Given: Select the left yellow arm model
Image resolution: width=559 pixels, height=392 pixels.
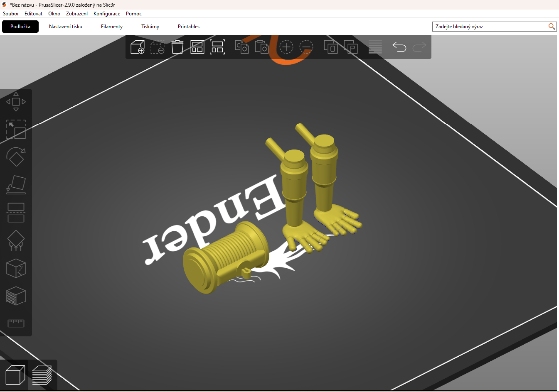Looking at the screenshot, I should click(295, 195).
